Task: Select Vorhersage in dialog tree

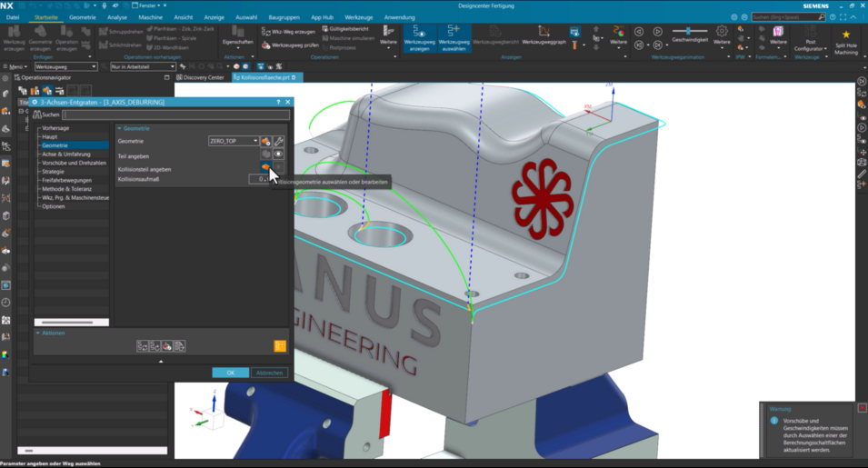Action: pos(55,128)
